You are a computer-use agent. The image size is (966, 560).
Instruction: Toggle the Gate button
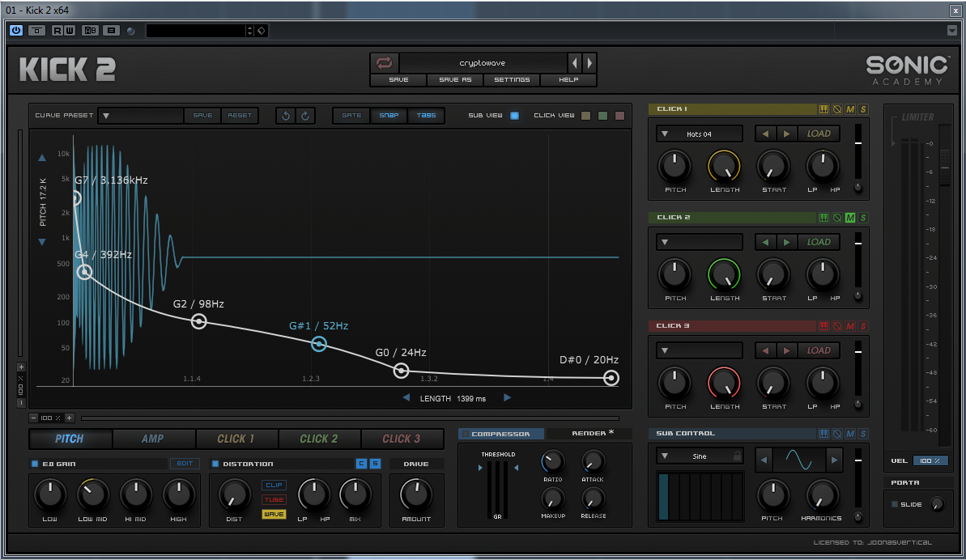(351, 116)
